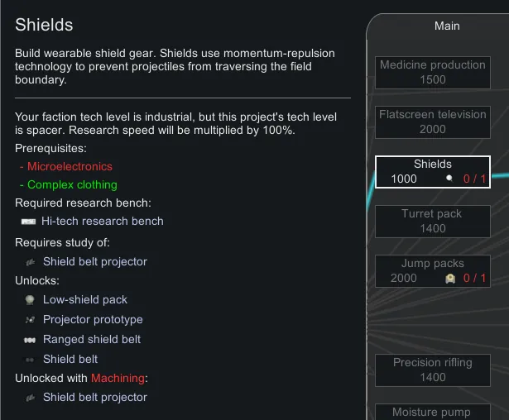The image size is (509, 420).
Task: Click the Ranged shield belt icon
Action: (30, 340)
